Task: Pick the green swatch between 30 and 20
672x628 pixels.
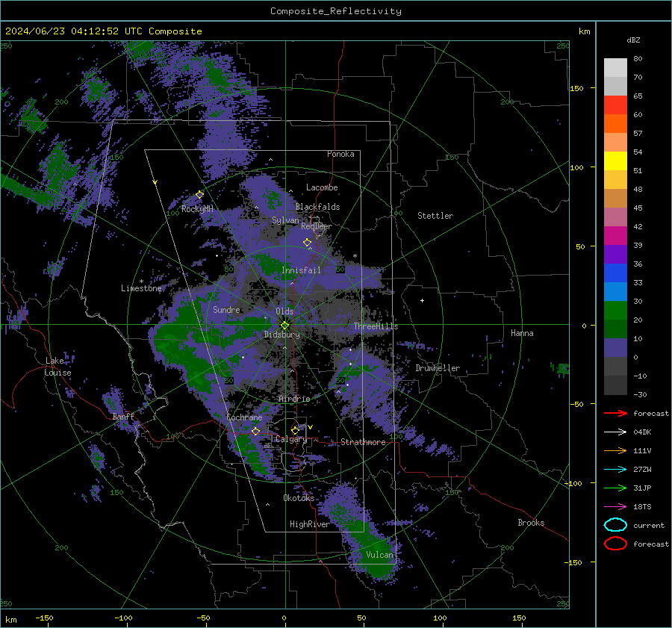Action: [x=615, y=310]
